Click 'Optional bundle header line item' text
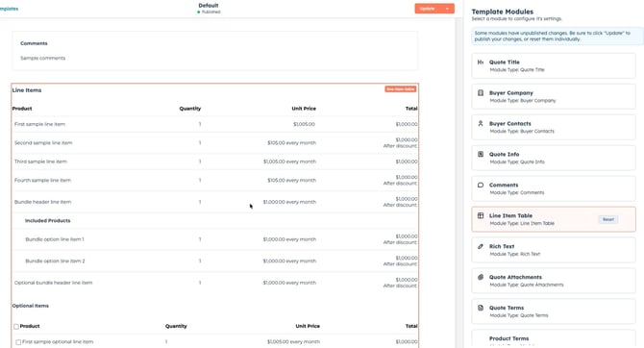 [x=53, y=283]
